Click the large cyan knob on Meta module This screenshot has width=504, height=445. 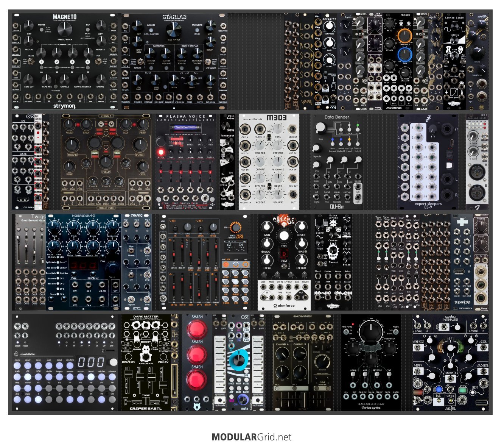coord(238,360)
